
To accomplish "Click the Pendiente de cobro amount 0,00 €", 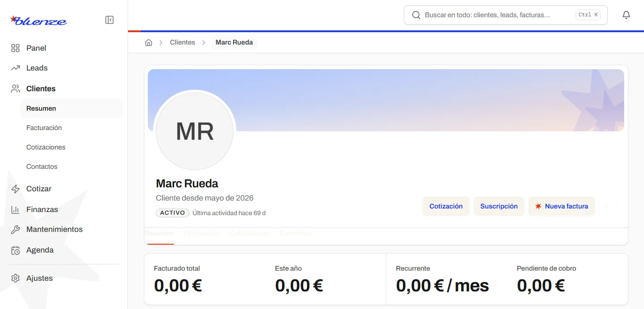I will pos(541,286).
